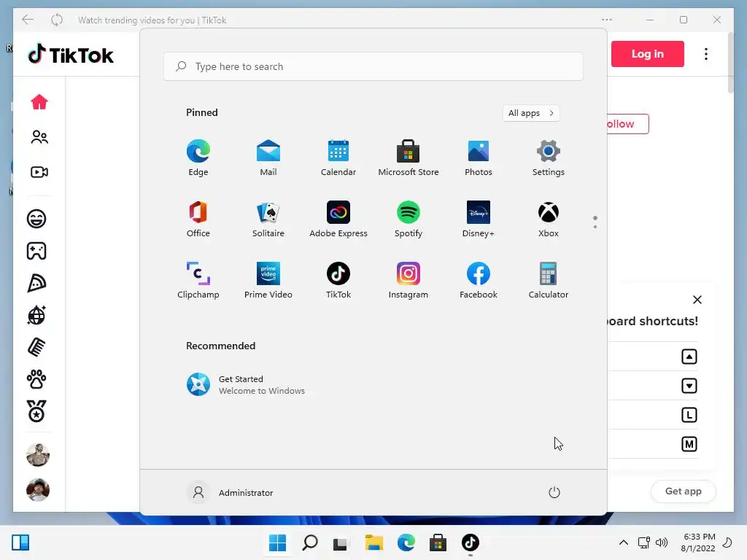Launch Clipchamp video editor
This screenshot has height=560, width=747.
(198, 281)
